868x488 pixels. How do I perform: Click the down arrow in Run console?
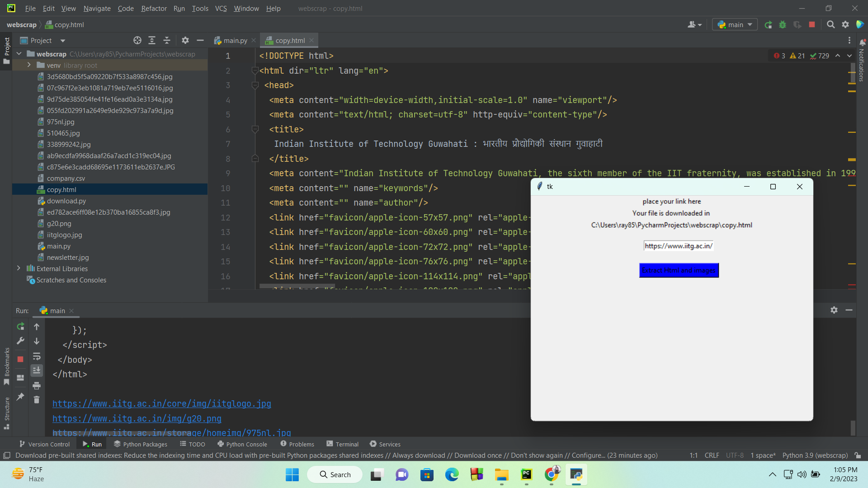click(x=37, y=341)
